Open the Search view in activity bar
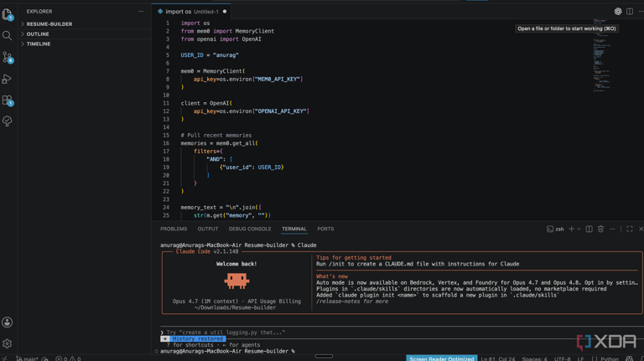This screenshot has height=361, width=644. click(7, 36)
